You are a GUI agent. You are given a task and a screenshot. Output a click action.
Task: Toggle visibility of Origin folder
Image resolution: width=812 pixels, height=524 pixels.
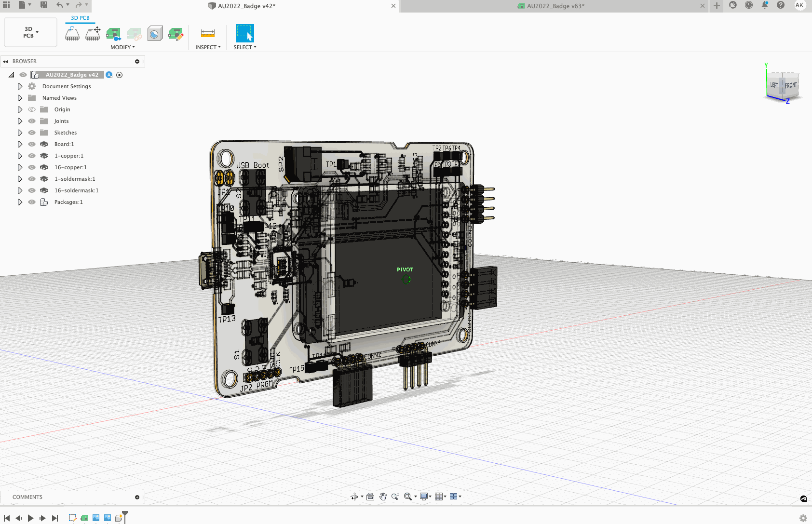[32, 109]
